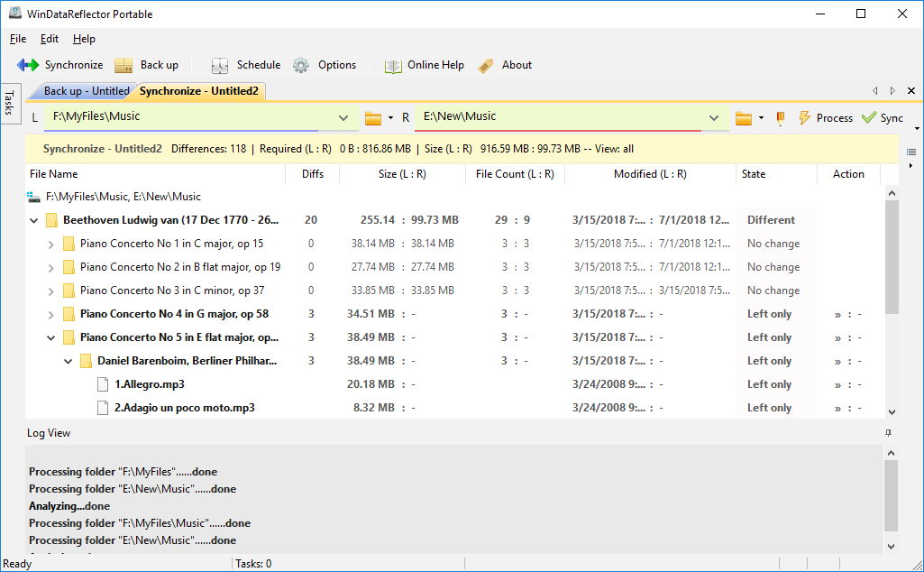Click the Log View scrollbar thumb
The width and height of the screenshot is (924, 572).
[891, 496]
